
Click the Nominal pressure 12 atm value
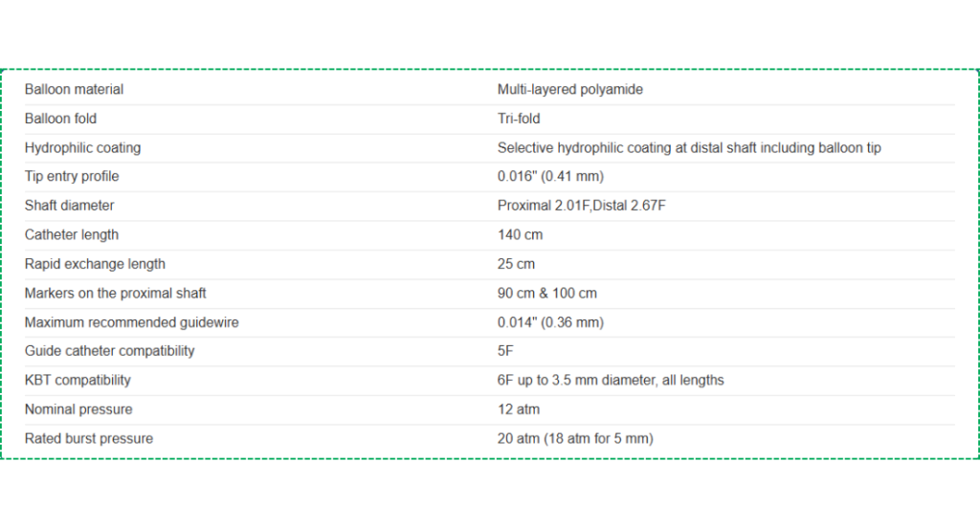point(518,409)
